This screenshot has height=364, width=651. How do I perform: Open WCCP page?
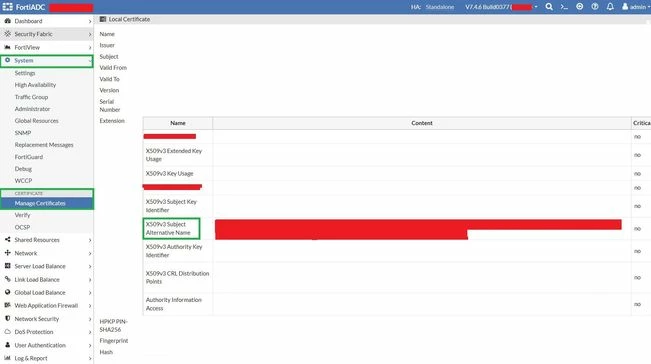(23, 181)
